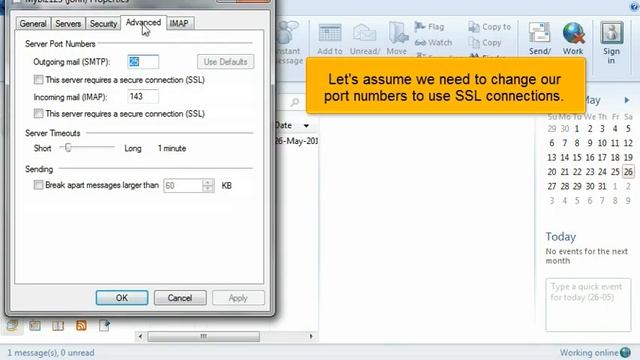The image size is (640, 360).
Task: Click the 26-May message date entry
Action: [296, 141]
